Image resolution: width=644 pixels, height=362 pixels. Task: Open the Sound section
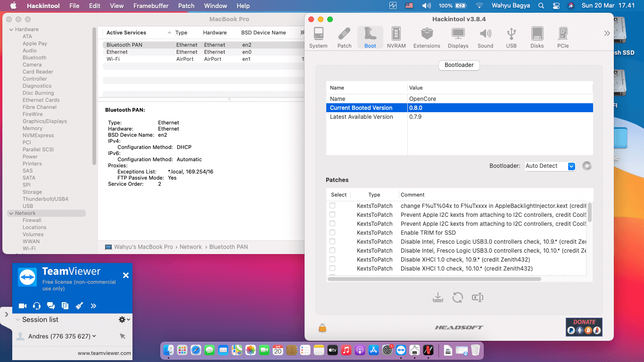pyautogui.click(x=485, y=38)
